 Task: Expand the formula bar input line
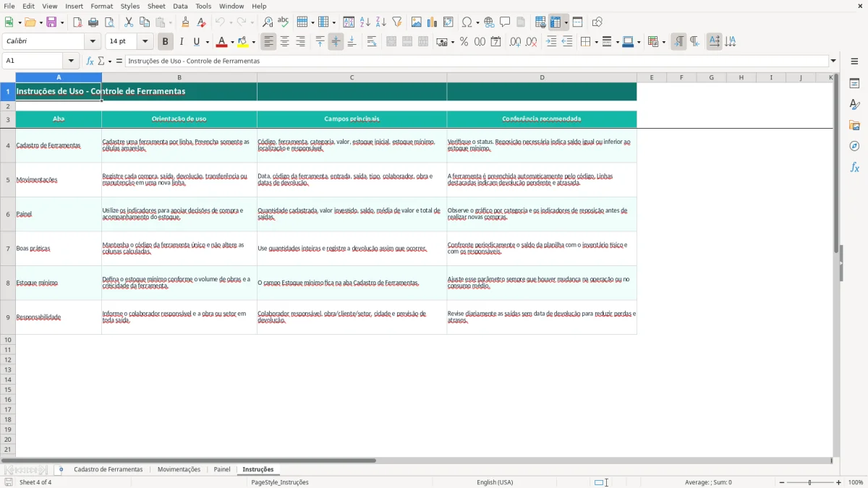point(834,61)
